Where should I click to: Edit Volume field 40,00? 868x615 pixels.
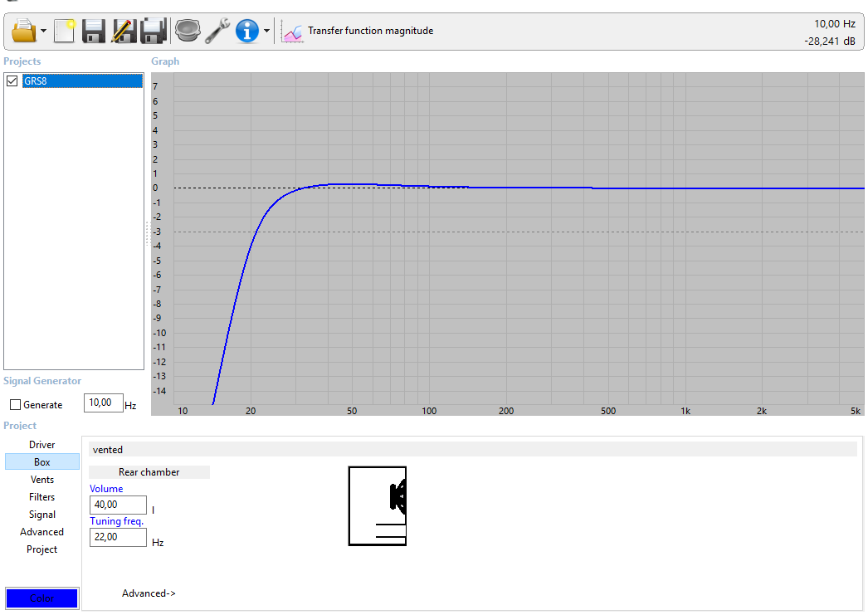point(118,505)
